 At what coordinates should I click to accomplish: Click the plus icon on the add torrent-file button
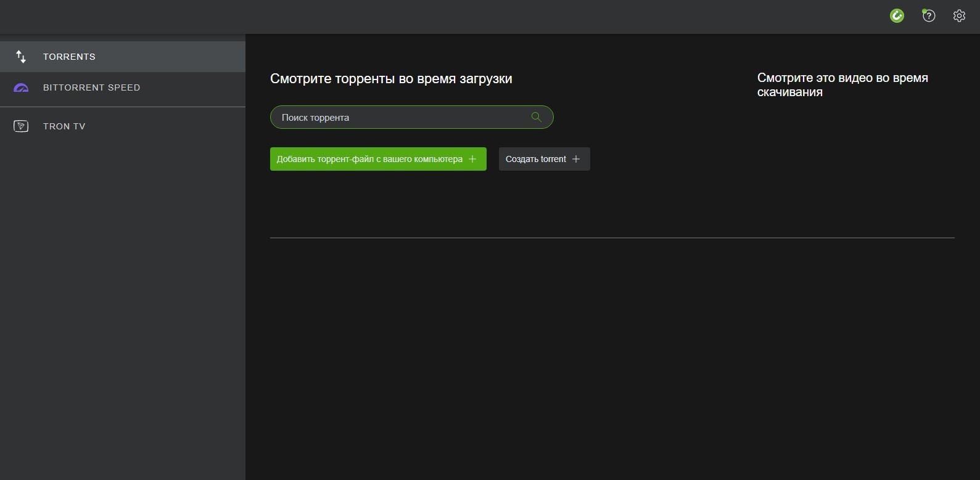(x=472, y=159)
